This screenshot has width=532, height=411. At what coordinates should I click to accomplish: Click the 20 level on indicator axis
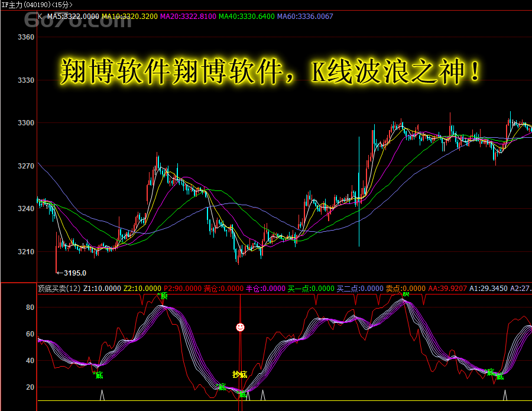click(30, 387)
